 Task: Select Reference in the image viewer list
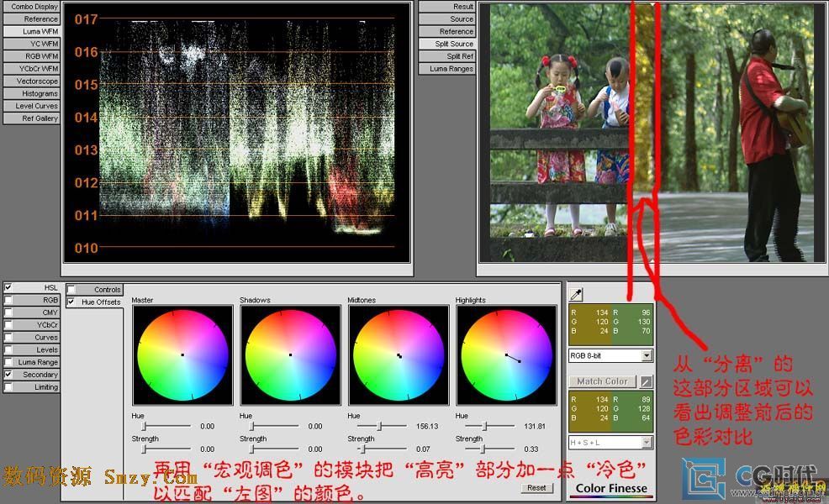[447, 31]
